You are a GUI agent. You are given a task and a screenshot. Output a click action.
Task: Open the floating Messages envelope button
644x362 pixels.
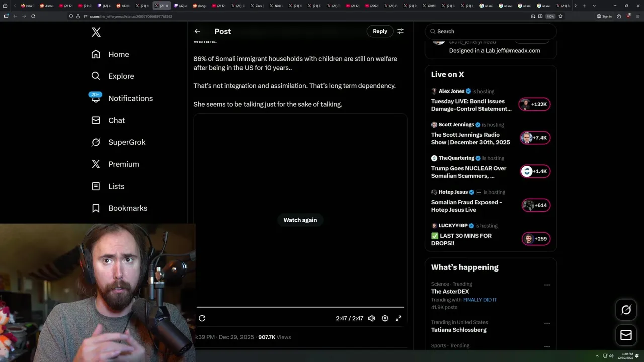click(626, 335)
